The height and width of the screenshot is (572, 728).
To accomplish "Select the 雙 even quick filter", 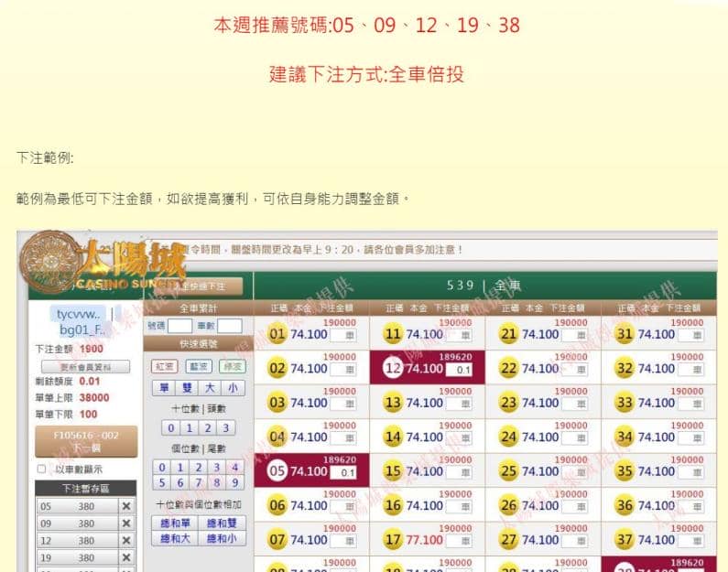I will coord(187,388).
